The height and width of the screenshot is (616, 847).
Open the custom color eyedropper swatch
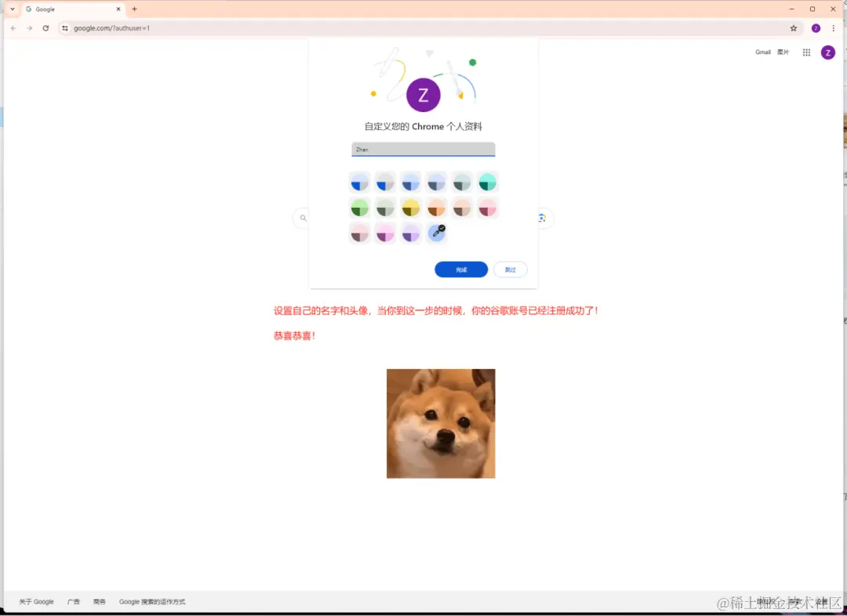tap(437, 233)
